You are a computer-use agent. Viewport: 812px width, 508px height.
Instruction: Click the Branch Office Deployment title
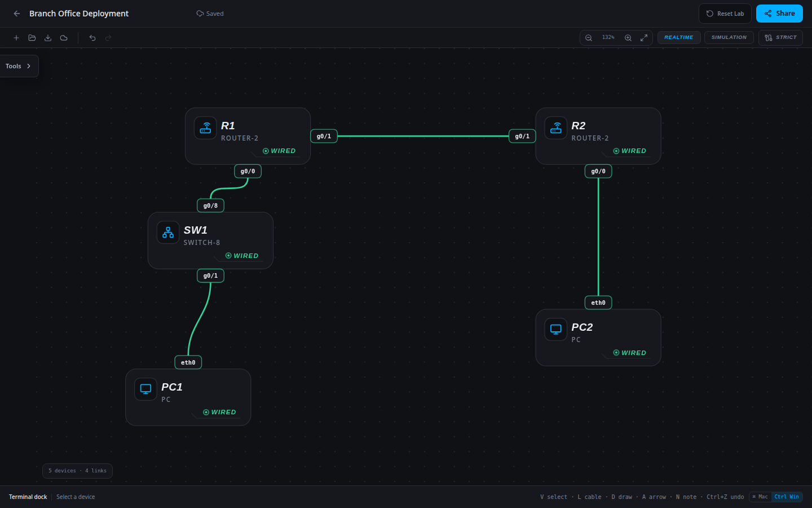[x=79, y=14]
